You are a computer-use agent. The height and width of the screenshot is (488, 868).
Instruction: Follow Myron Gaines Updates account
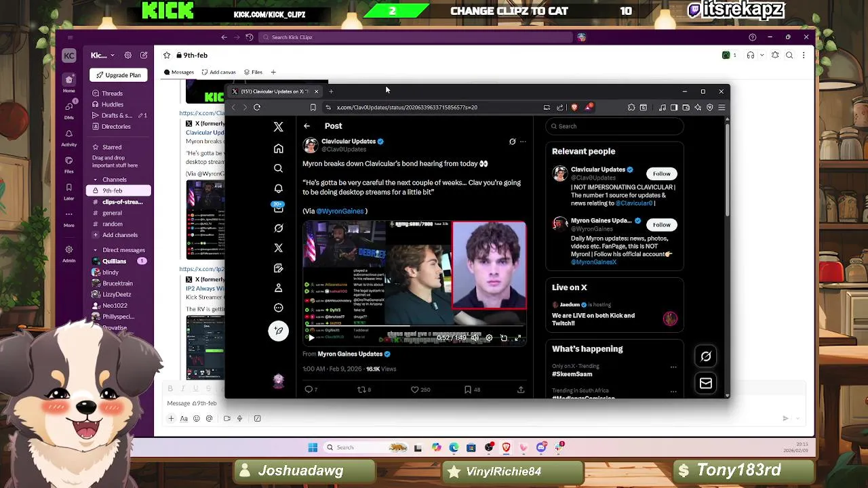[661, 224]
